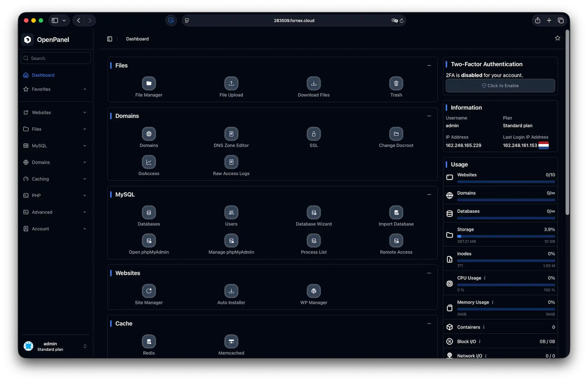The width and height of the screenshot is (588, 382).
Task: Open phpMyAdmin
Action: coord(149,240)
